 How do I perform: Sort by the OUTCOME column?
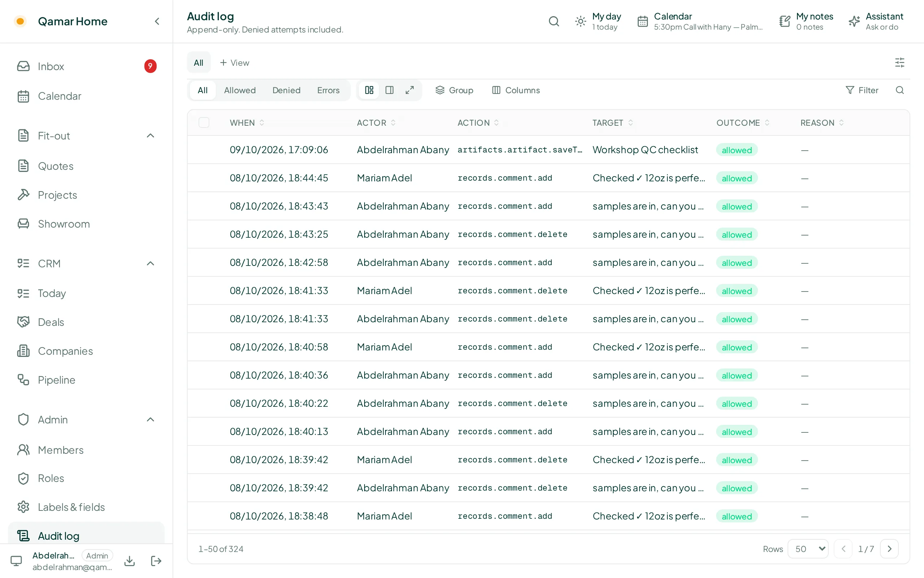point(743,123)
